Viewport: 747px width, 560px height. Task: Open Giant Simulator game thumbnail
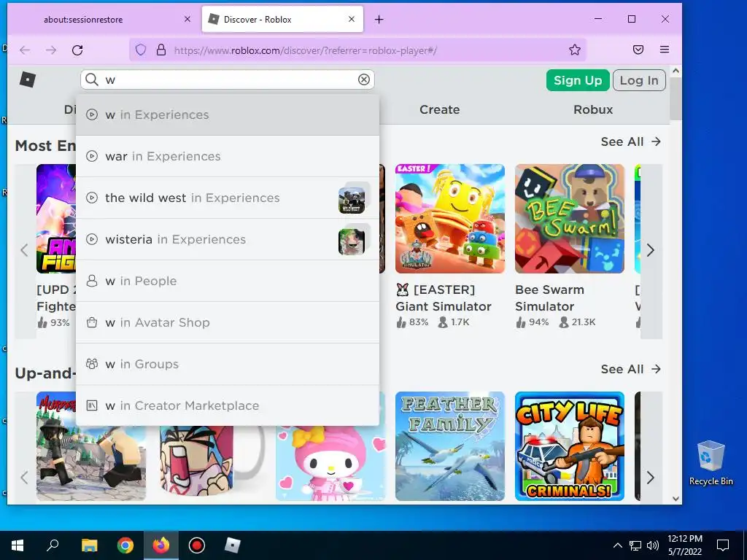point(449,219)
